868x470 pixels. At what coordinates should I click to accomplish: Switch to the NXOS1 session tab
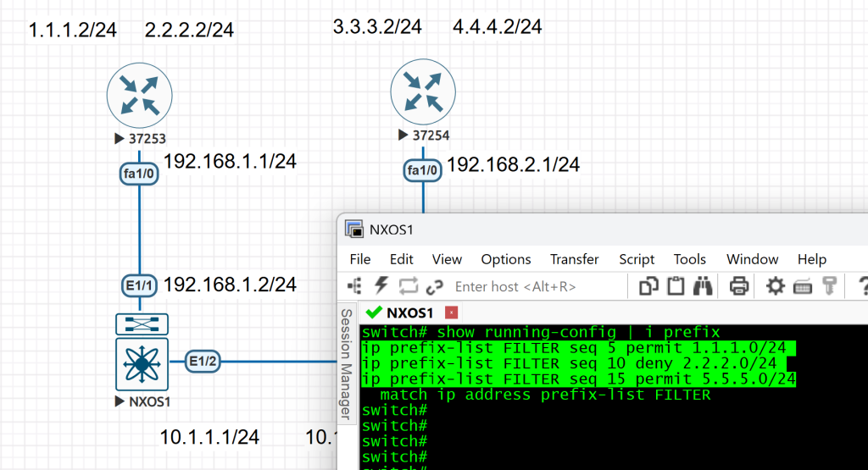[410, 312]
